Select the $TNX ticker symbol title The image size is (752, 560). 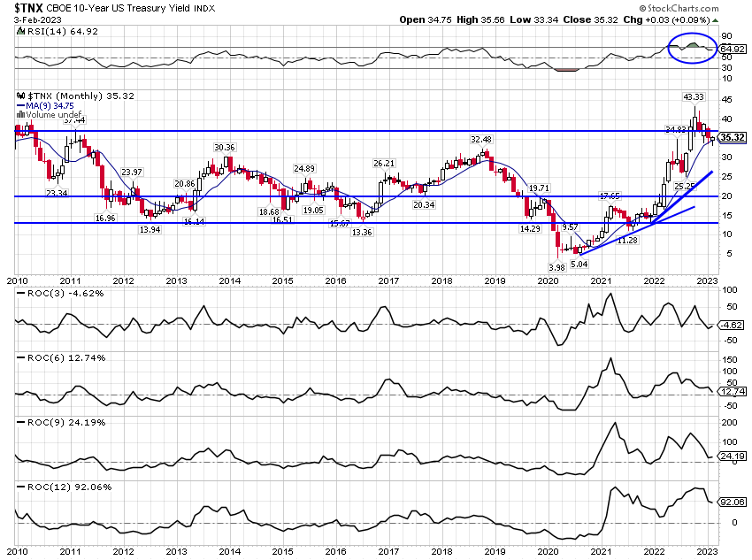(x=29, y=8)
